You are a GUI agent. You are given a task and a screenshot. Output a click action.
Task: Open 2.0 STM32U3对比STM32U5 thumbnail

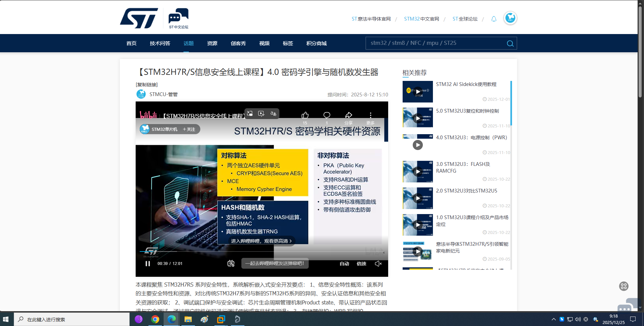pos(417,198)
